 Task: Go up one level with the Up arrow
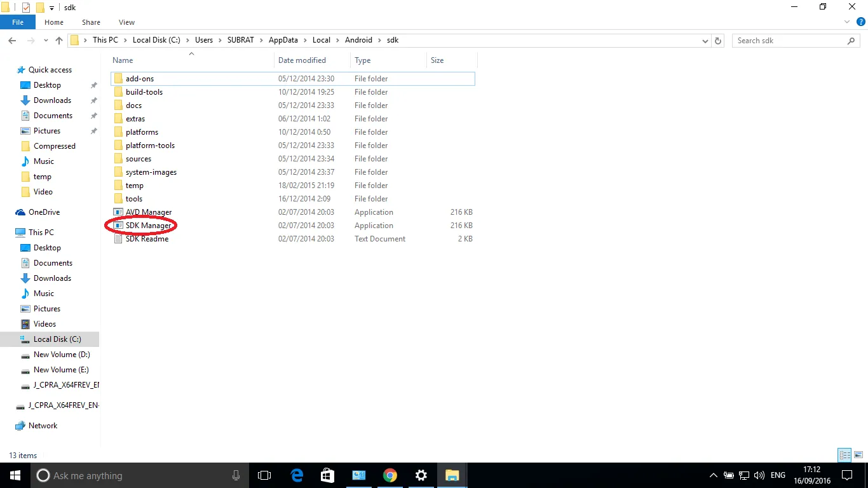tap(59, 41)
